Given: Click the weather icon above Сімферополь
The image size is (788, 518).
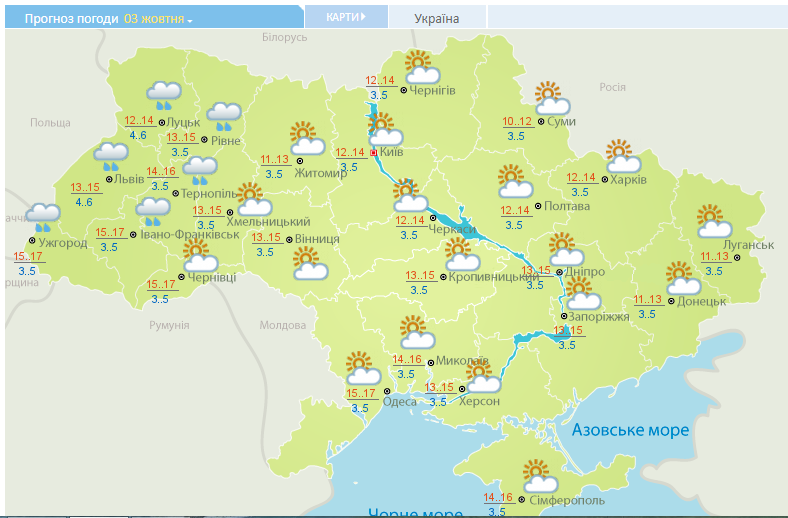Looking at the screenshot, I should pos(537,474).
